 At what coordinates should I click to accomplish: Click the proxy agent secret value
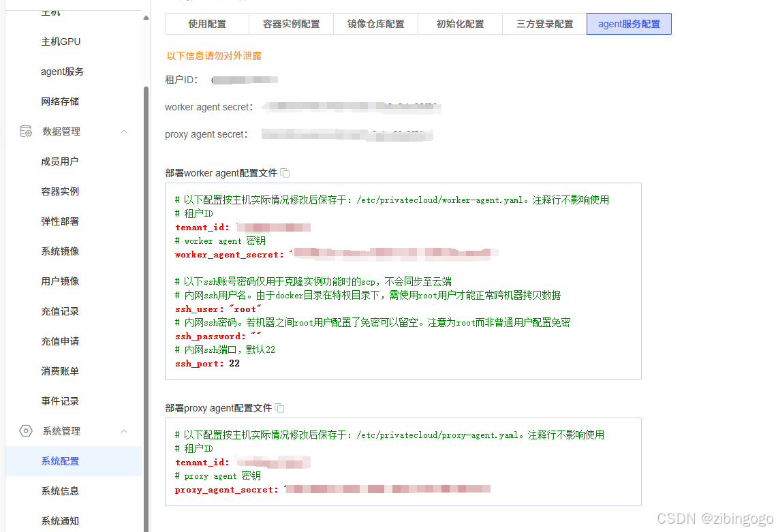[x=347, y=134]
